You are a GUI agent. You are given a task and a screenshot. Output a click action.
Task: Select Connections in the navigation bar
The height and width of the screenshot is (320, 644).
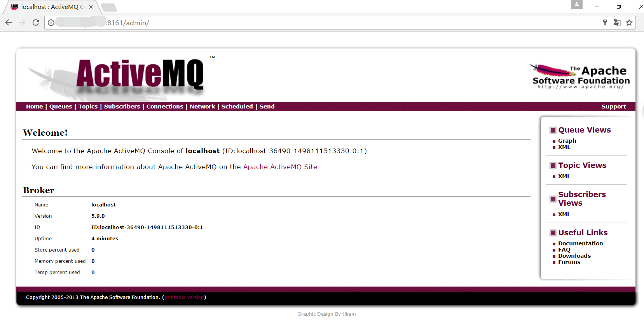[165, 107]
